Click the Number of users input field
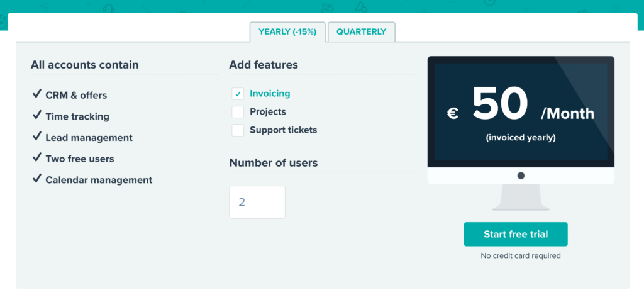 [x=257, y=202]
